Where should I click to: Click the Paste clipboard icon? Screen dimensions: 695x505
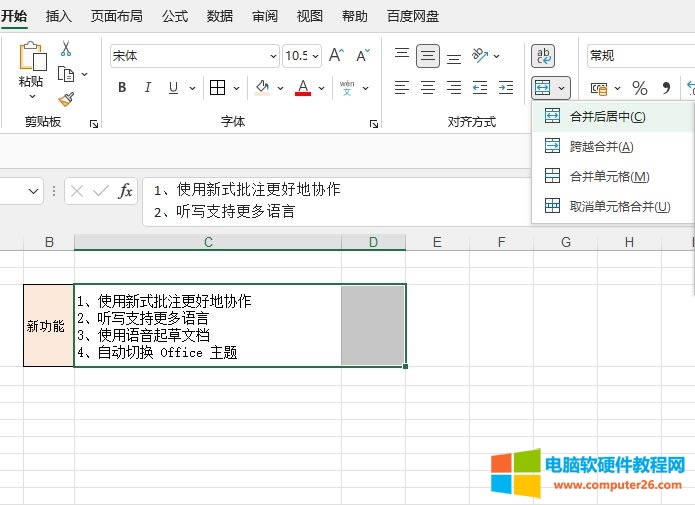pos(32,62)
